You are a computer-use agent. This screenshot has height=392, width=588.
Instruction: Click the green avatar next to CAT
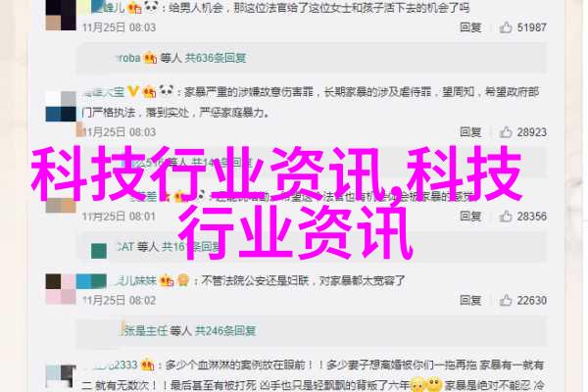coord(99,250)
